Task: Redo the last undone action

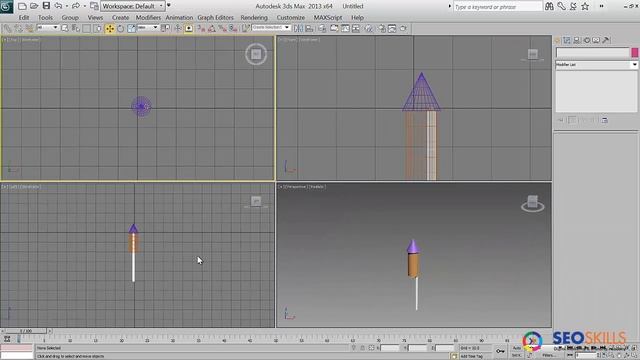Action: (76, 6)
